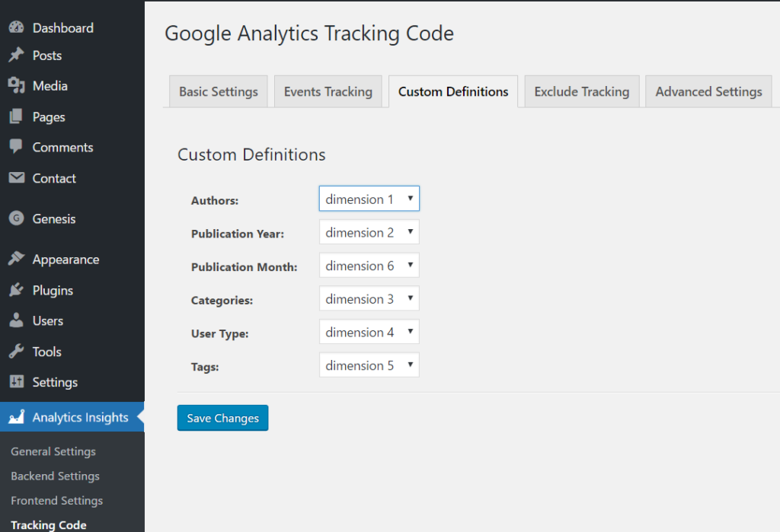Go to the Comments menu label
Image resolution: width=780 pixels, height=532 pixels.
pos(62,147)
